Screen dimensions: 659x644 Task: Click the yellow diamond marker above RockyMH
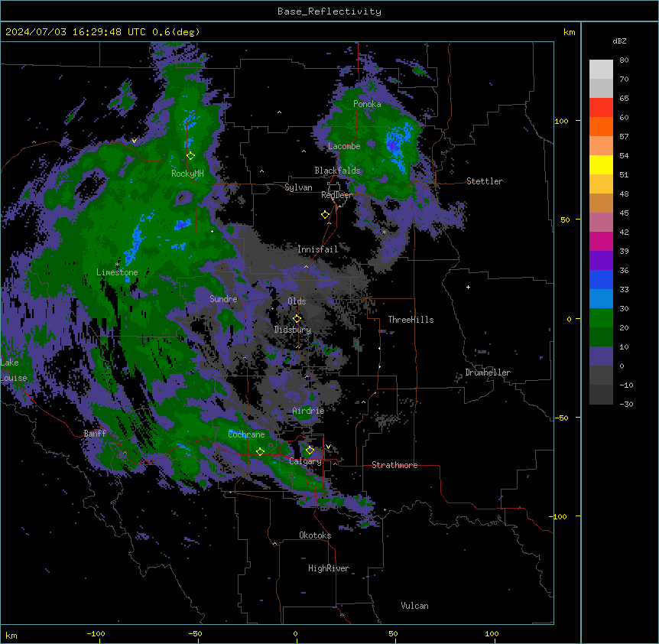[190, 155]
